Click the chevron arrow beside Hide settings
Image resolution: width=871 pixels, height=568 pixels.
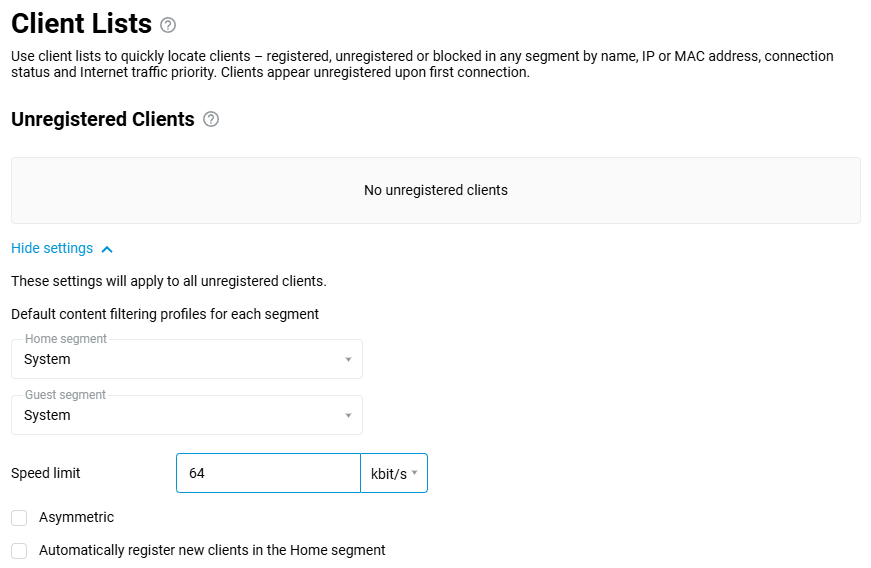tap(107, 249)
